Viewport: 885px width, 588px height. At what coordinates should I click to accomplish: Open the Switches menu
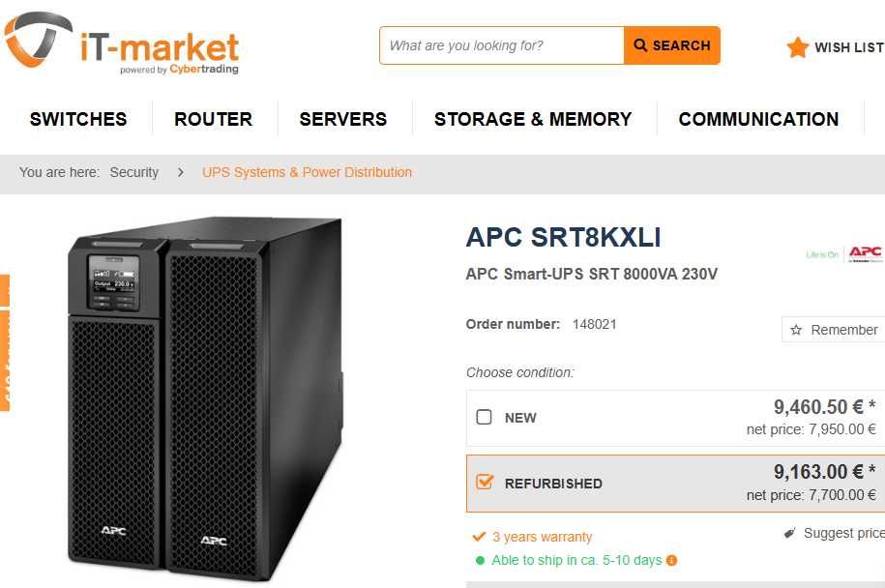[x=78, y=119]
